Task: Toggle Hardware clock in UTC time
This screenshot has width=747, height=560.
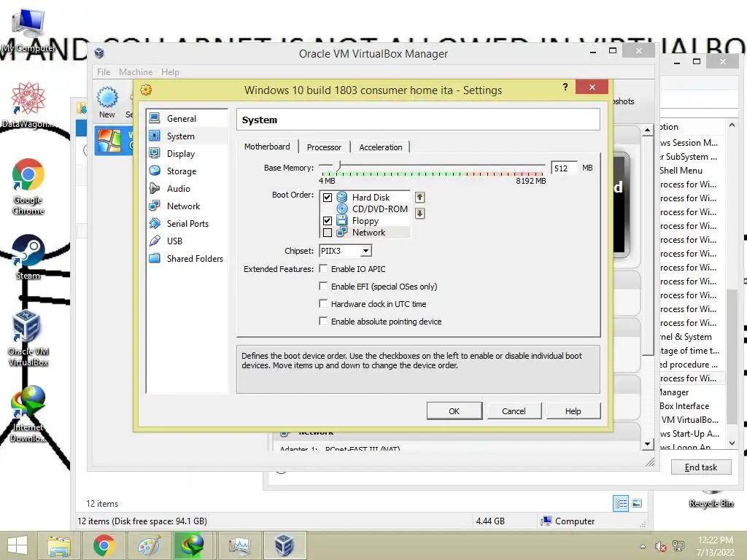Action: click(323, 304)
